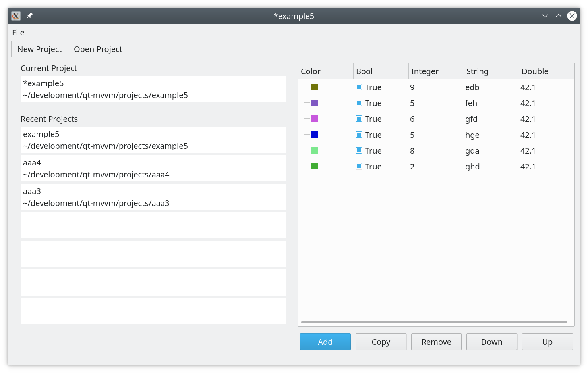Image resolution: width=588 pixels, height=373 pixels.
Task: Click Open Project toolbar button
Action: pyautogui.click(x=98, y=49)
